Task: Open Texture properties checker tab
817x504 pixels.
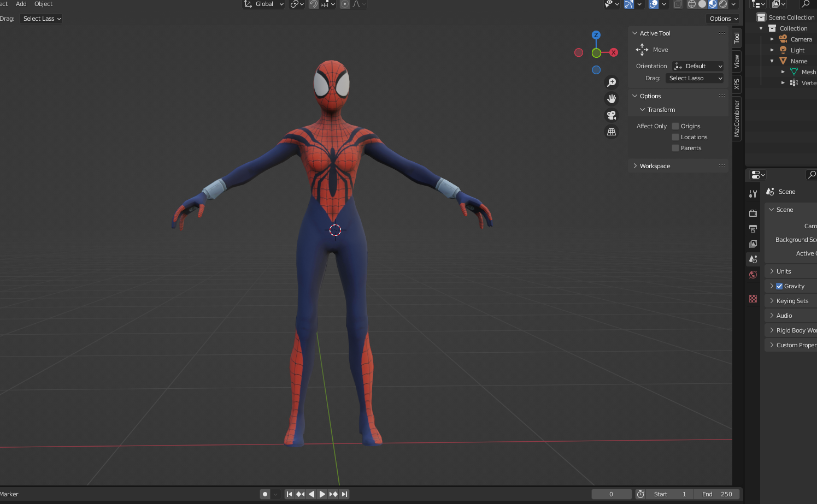Action: point(753,299)
